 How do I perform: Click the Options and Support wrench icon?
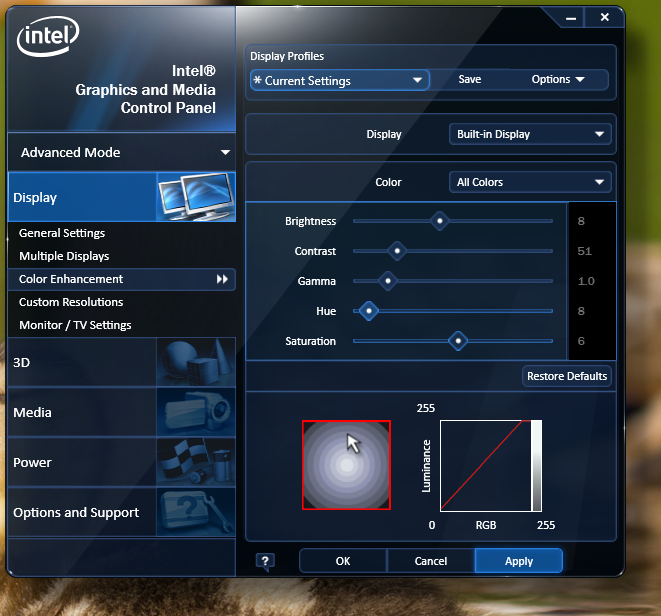(x=196, y=512)
